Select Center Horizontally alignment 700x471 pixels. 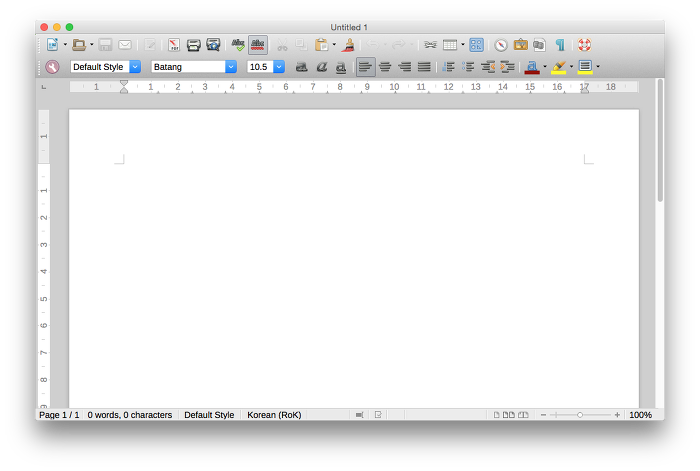(385, 67)
